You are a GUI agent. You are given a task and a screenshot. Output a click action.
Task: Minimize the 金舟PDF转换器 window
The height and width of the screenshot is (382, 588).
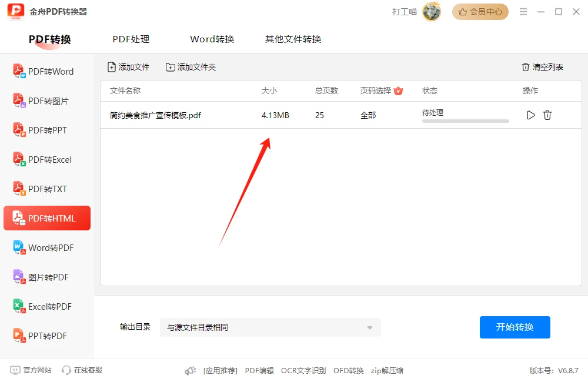pyautogui.click(x=541, y=12)
